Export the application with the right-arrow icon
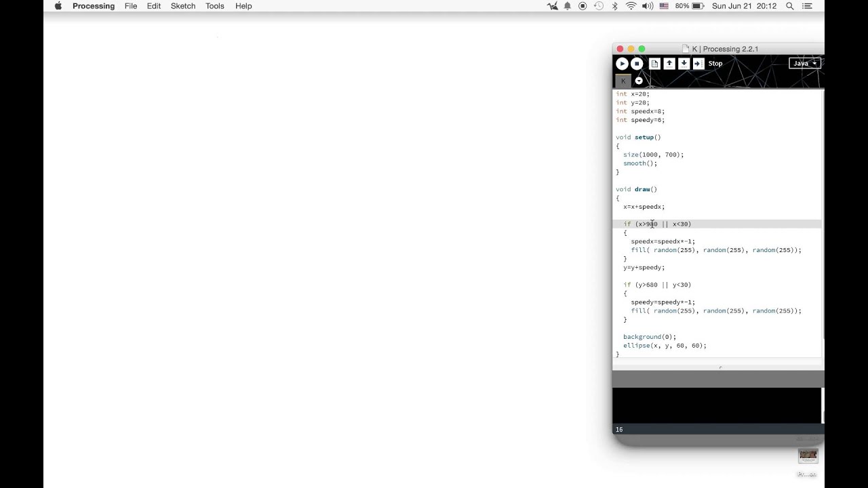 [698, 63]
